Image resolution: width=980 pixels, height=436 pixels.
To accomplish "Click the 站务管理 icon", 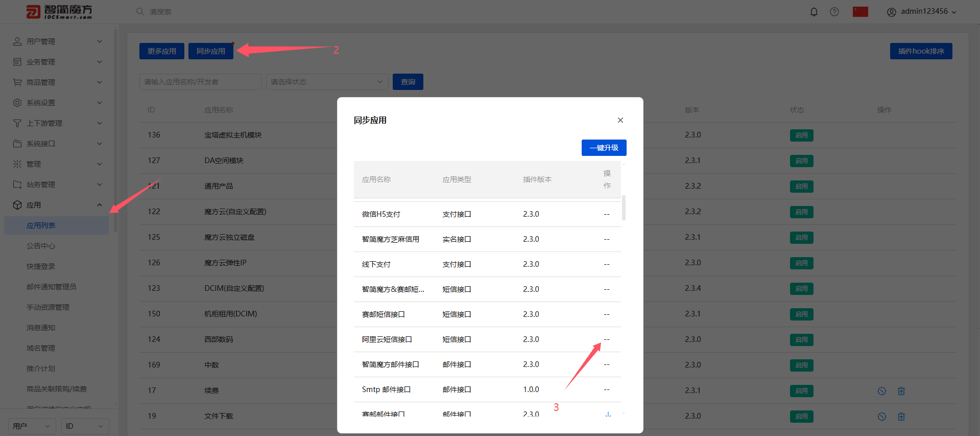I will tap(17, 185).
